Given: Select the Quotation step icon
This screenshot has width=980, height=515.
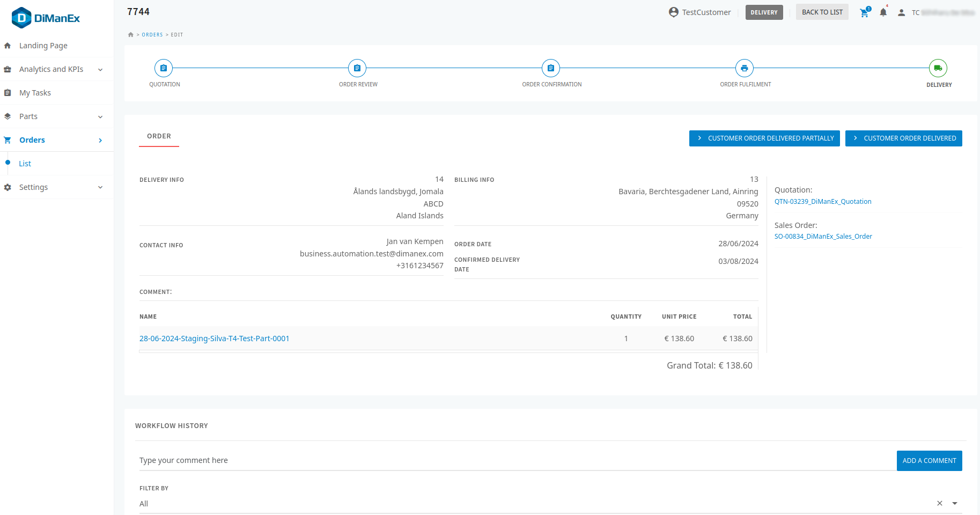Looking at the screenshot, I should click(164, 68).
